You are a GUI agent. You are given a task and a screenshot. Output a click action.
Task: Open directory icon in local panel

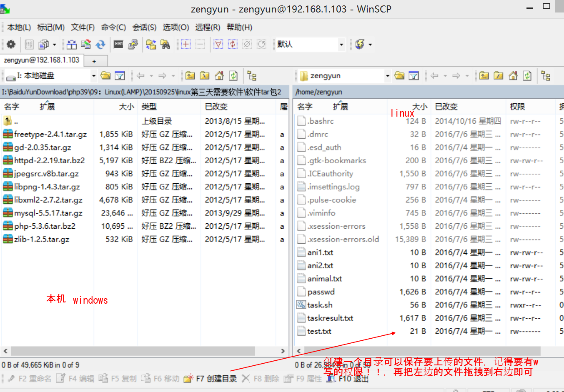point(105,75)
